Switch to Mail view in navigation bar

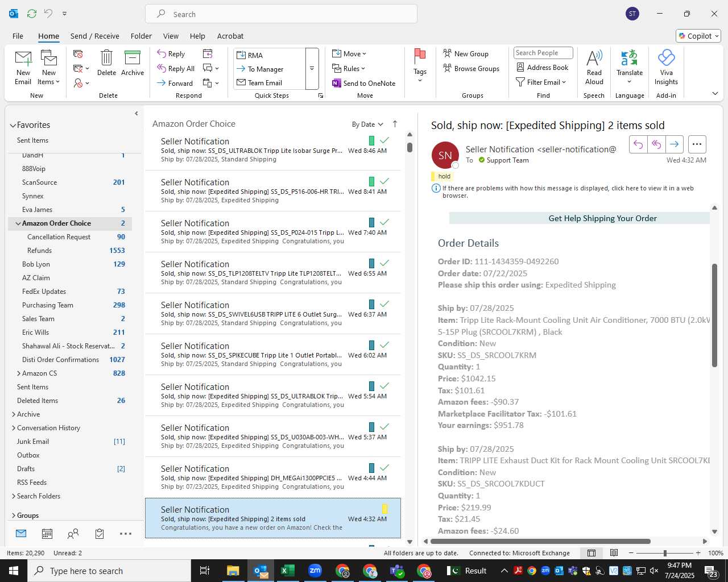tap(21, 534)
